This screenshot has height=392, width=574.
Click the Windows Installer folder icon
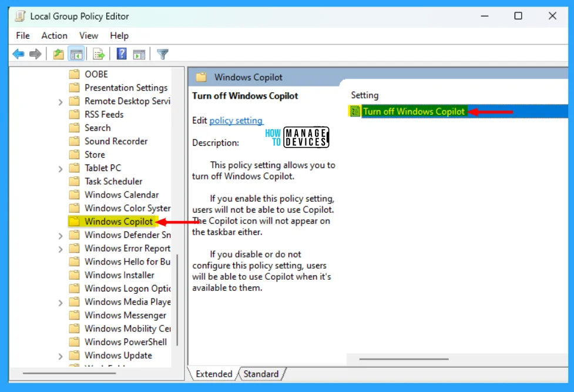point(74,275)
